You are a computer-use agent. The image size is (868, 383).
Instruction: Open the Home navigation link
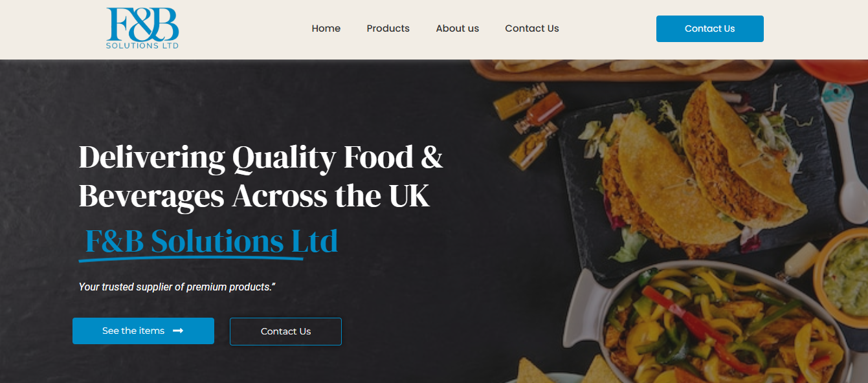tap(326, 28)
